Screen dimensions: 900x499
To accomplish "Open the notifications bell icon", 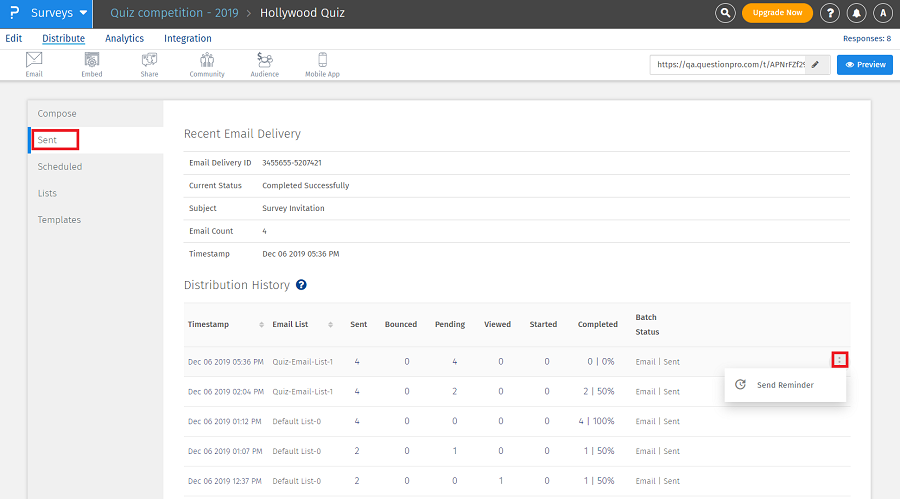I will 856,13.
